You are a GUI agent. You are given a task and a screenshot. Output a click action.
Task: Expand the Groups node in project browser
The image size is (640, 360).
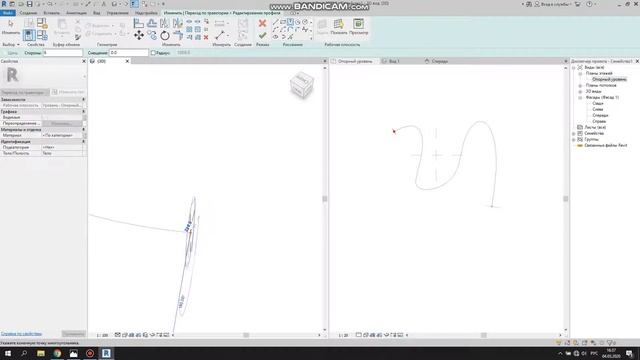(x=574, y=140)
